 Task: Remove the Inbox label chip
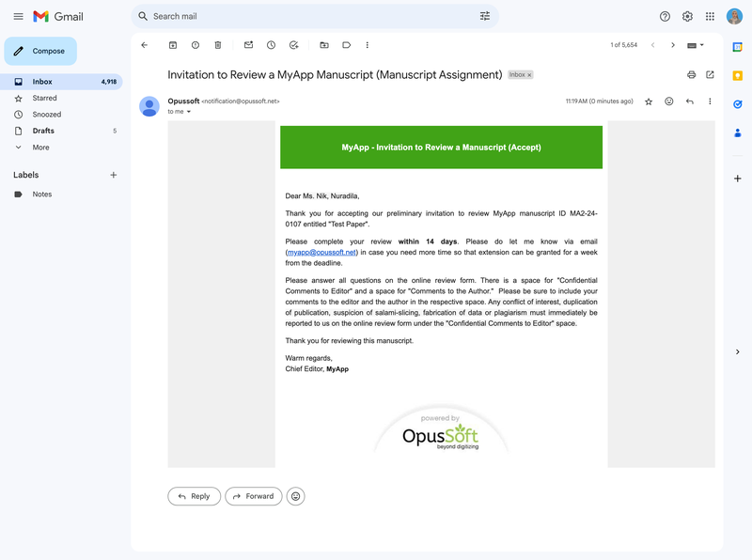[x=529, y=75]
